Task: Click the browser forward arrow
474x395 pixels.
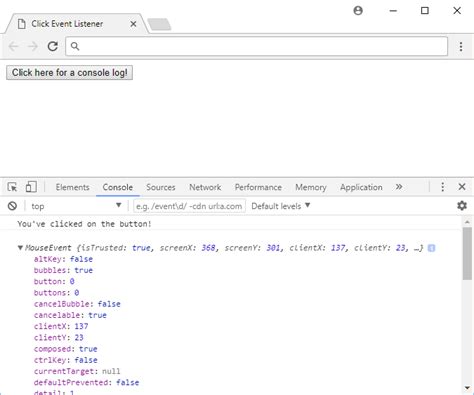Action: click(x=33, y=46)
